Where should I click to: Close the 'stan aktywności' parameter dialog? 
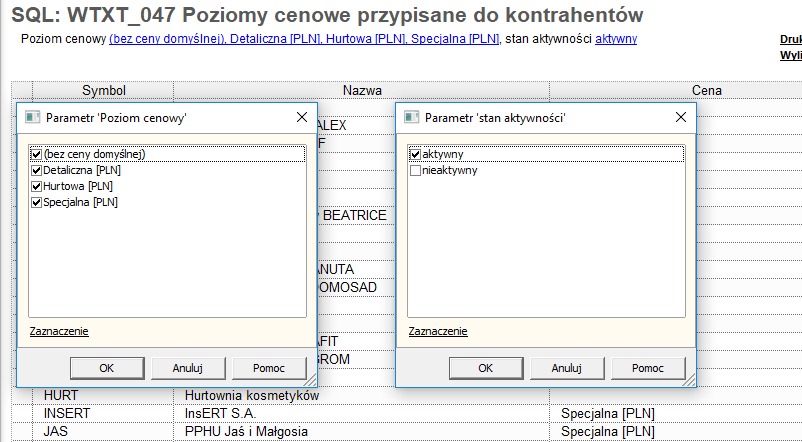[x=681, y=117]
